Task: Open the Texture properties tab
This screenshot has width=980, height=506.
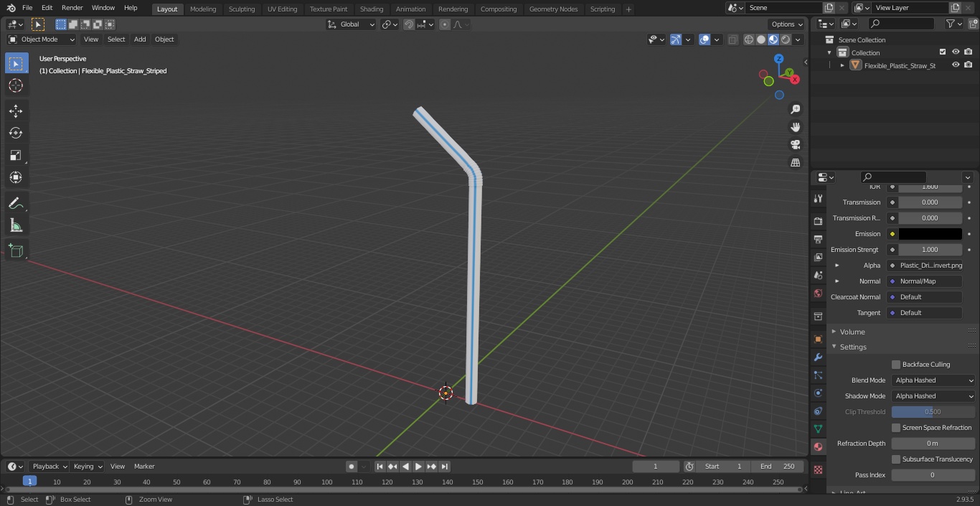Action: click(x=818, y=469)
